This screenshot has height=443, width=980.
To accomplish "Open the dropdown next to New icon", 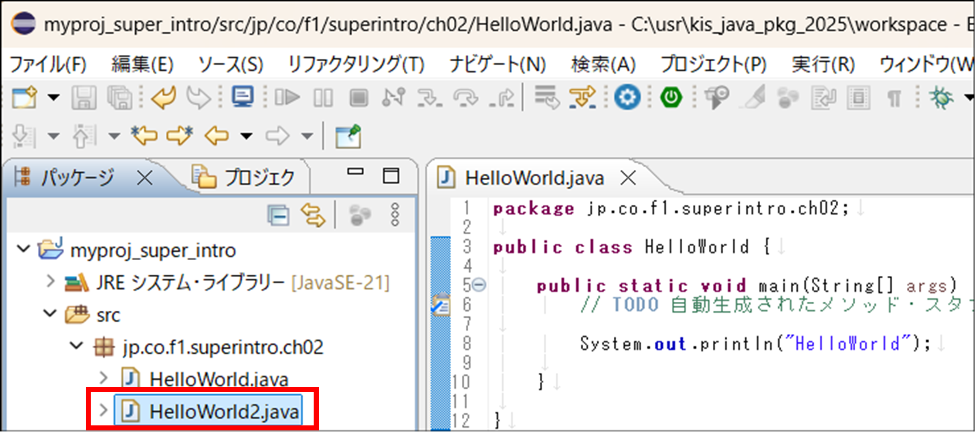I will 54,97.
